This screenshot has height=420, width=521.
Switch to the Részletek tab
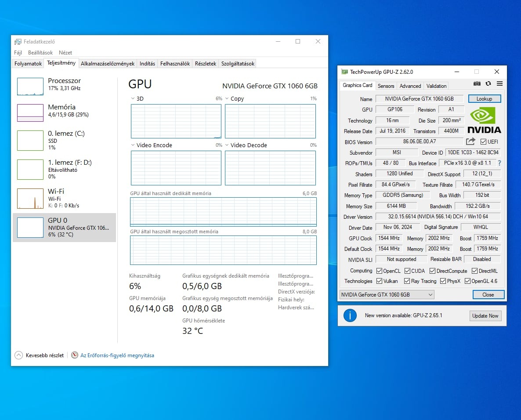click(x=205, y=63)
